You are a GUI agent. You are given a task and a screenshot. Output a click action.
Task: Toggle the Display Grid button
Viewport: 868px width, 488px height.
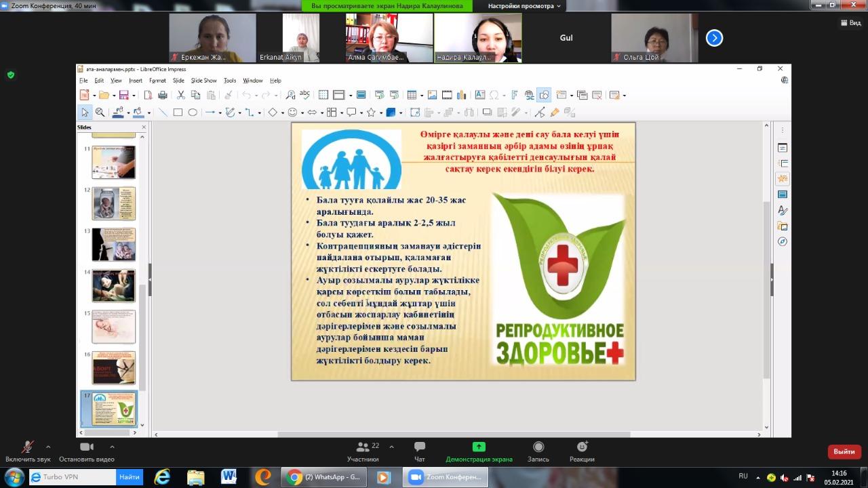323,95
